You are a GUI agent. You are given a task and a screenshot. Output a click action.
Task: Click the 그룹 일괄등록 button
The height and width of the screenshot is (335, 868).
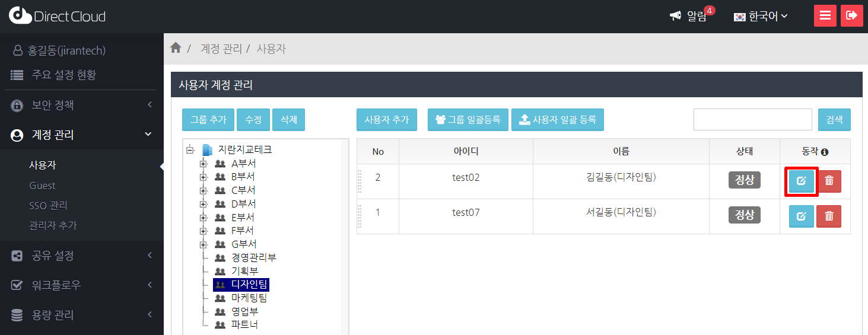point(468,120)
